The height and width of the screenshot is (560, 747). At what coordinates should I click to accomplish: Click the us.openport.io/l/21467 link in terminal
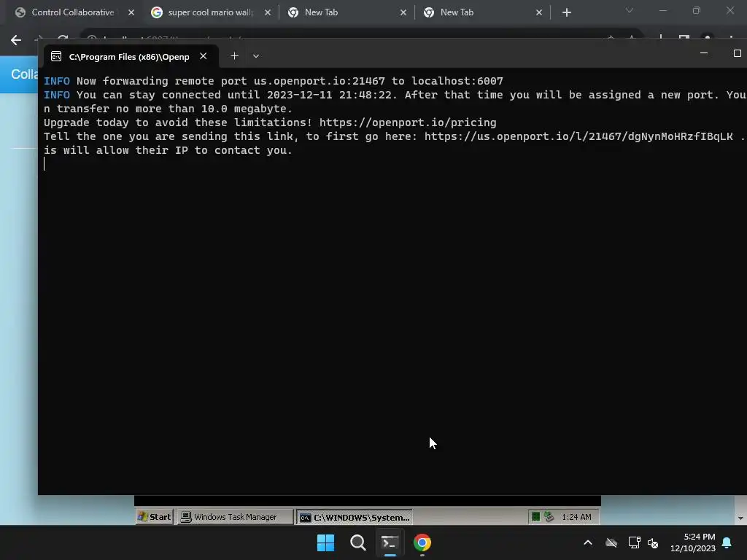578,136
